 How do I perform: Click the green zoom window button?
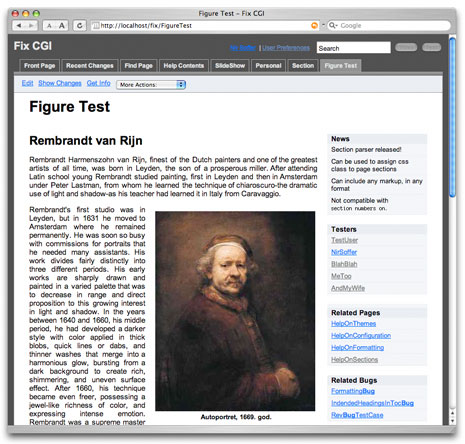pos(36,14)
